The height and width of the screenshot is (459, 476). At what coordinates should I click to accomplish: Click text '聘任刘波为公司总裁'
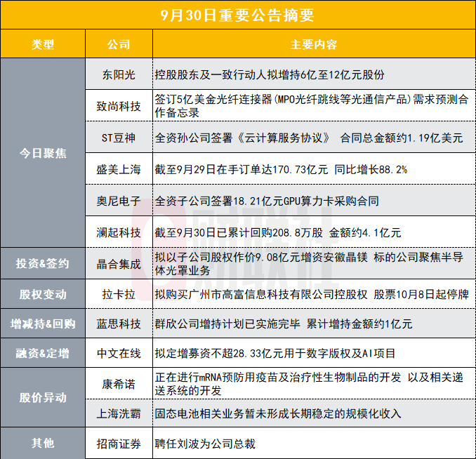pyautogui.click(x=205, y=444)
